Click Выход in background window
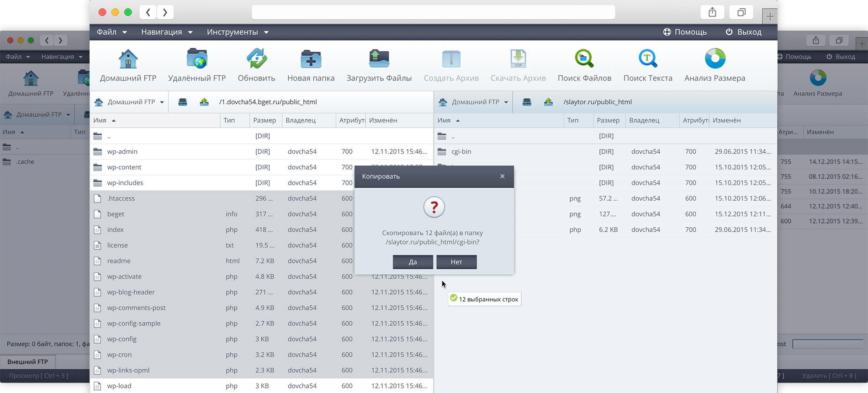 [x=841, y=57]
